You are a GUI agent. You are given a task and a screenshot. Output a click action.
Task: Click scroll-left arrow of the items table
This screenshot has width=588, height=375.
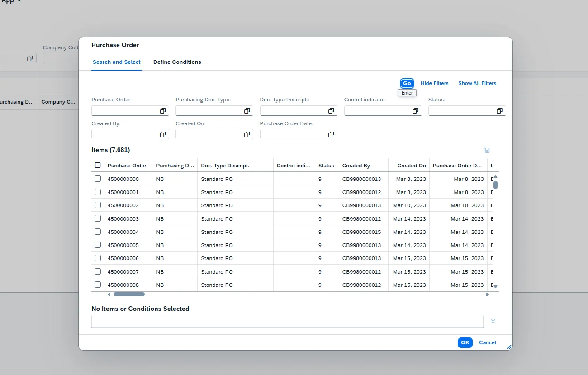point(109,294)
